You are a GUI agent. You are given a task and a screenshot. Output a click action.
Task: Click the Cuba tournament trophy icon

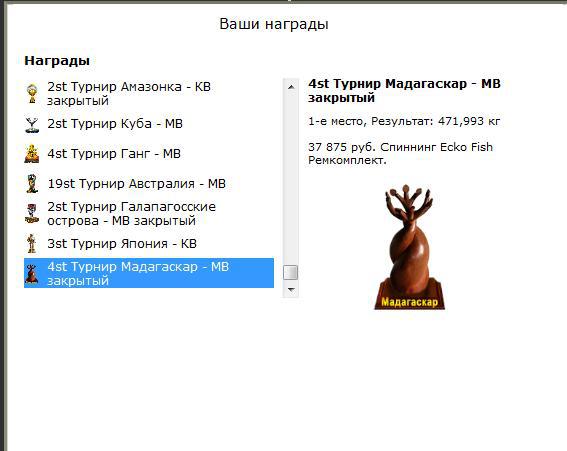32,124
